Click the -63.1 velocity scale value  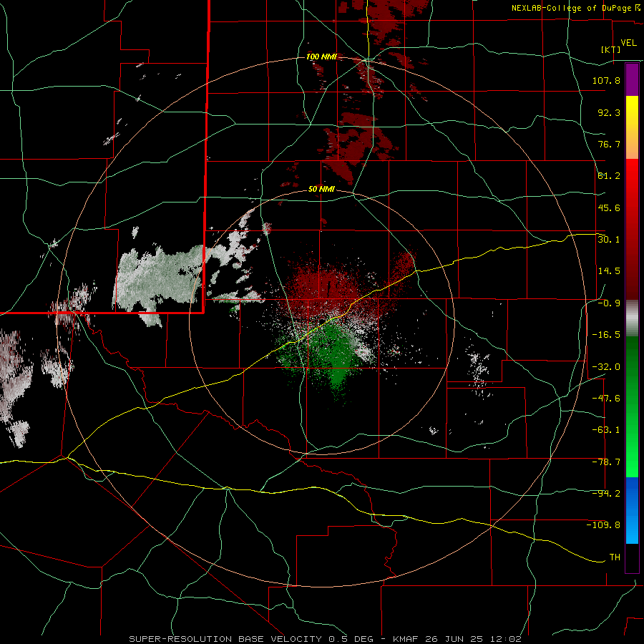606,430
